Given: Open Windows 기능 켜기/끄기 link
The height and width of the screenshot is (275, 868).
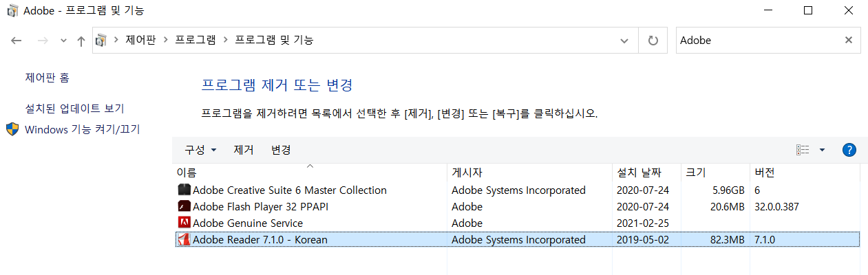Looking at the screenshot, I should 83,129.
